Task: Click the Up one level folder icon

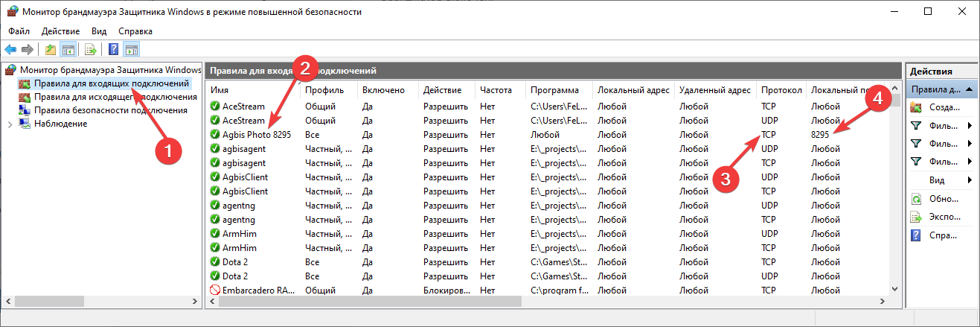Action: [x=51, y=50]
